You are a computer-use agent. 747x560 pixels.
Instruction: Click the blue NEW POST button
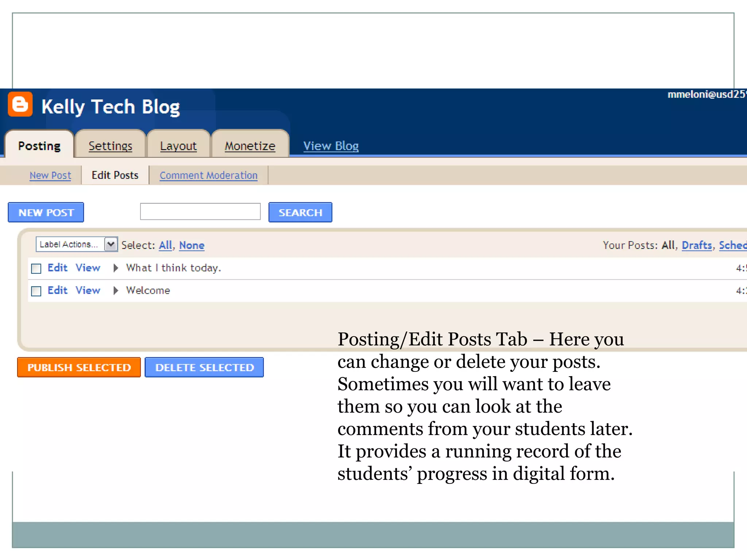click(46, 212)
